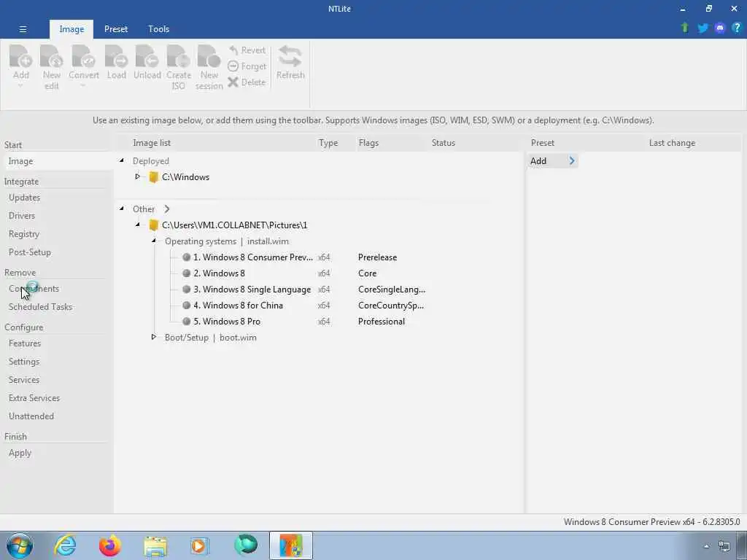747x560 pixels.
Task: Click the Windows 8 Consumer Preview status dot
Action: click(186, 257)
